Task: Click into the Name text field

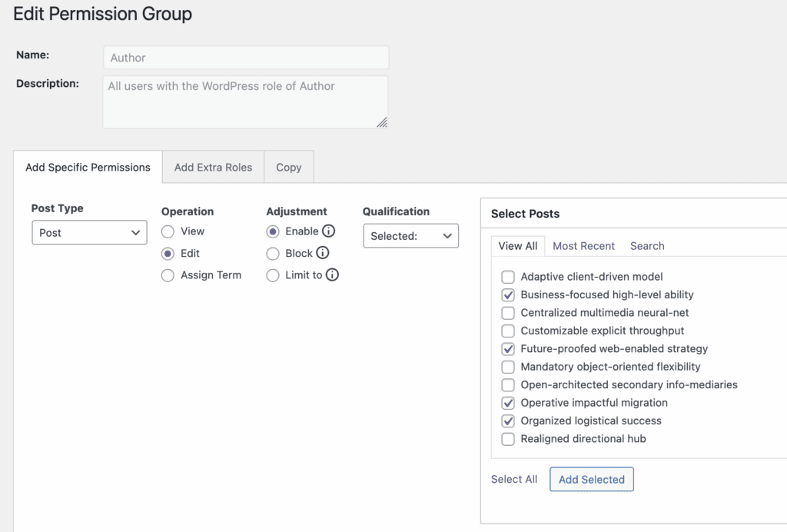Action: [x=246, y=58]
